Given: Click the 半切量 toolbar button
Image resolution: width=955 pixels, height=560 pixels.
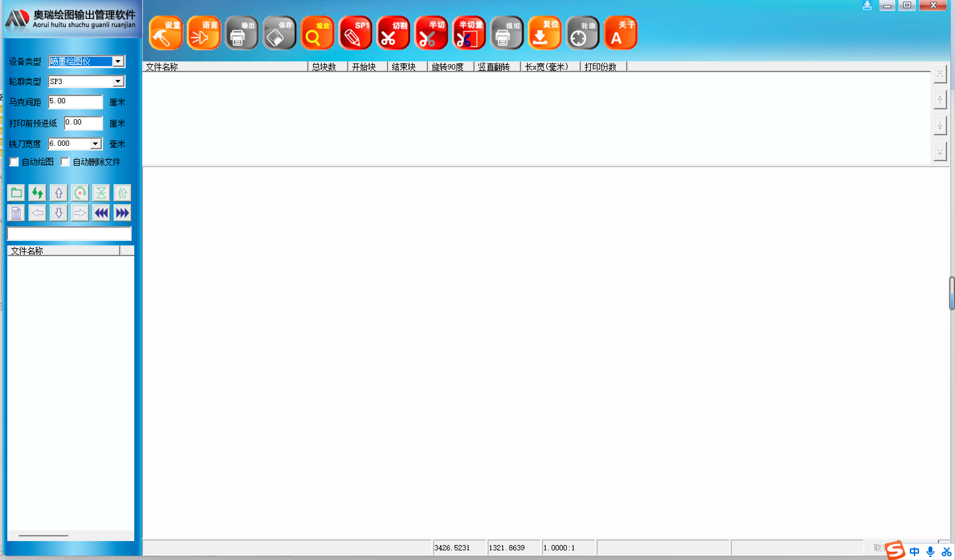Looking at the screenshot, I should click(x=469, y=33).
